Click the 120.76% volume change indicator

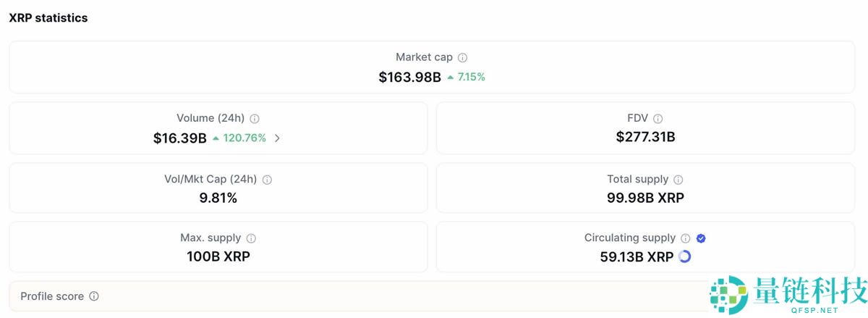(x=239, y=138)
